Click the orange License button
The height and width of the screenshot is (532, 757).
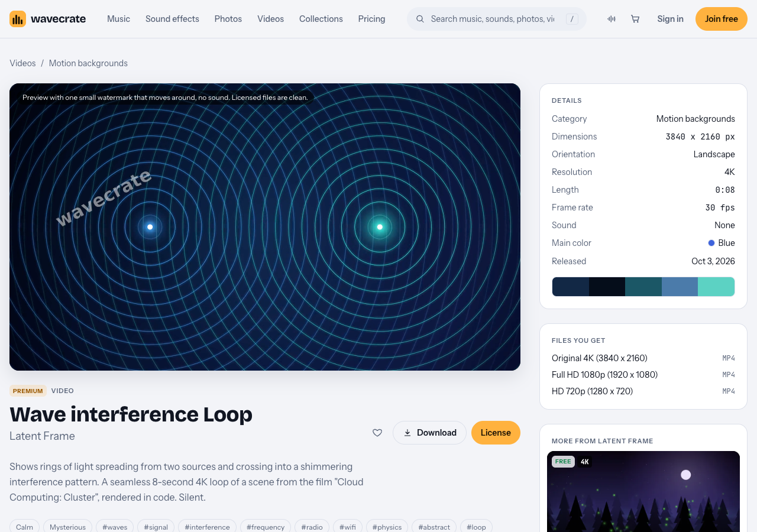click(x=496, y=433)
